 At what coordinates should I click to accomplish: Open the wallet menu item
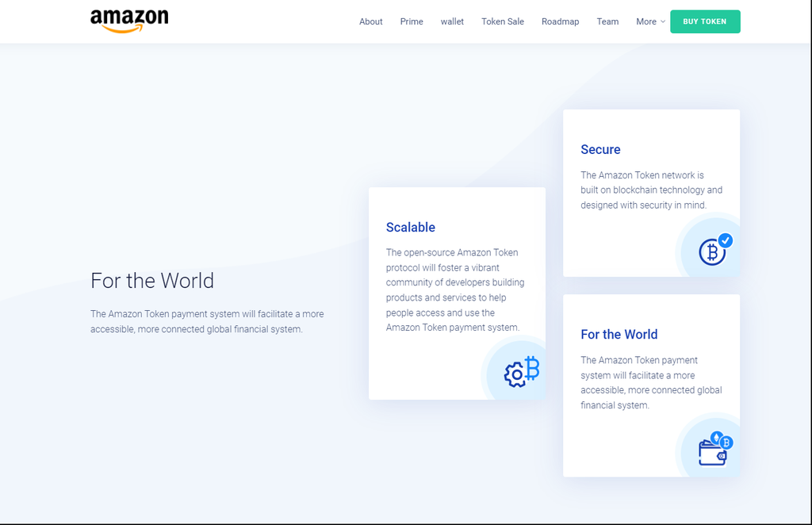click(x=452, y=21)
